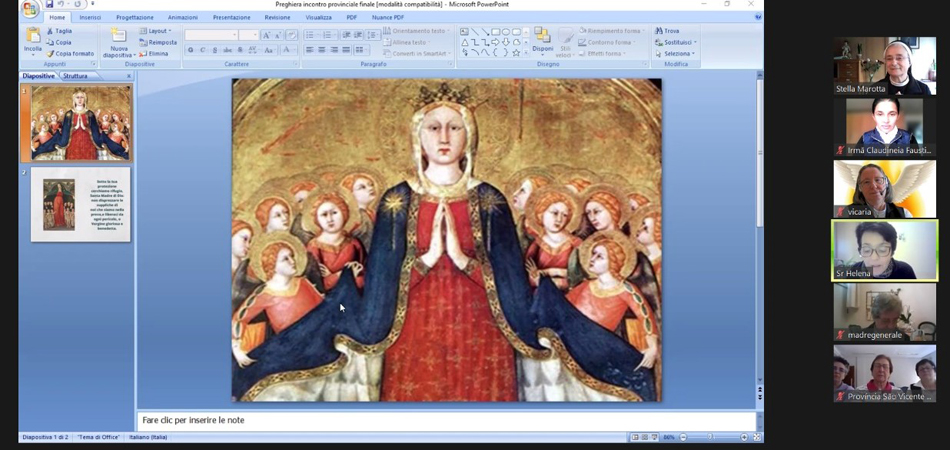Viewport: 950px width, 450px height.
Task: Justify the text
Action: click(346, 50)
